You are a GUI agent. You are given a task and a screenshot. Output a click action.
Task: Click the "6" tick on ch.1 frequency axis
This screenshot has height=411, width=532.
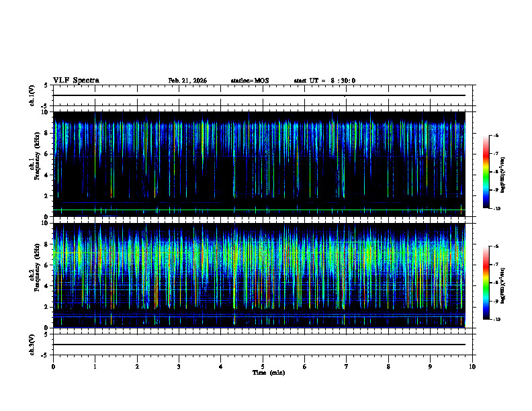[46, 154]
